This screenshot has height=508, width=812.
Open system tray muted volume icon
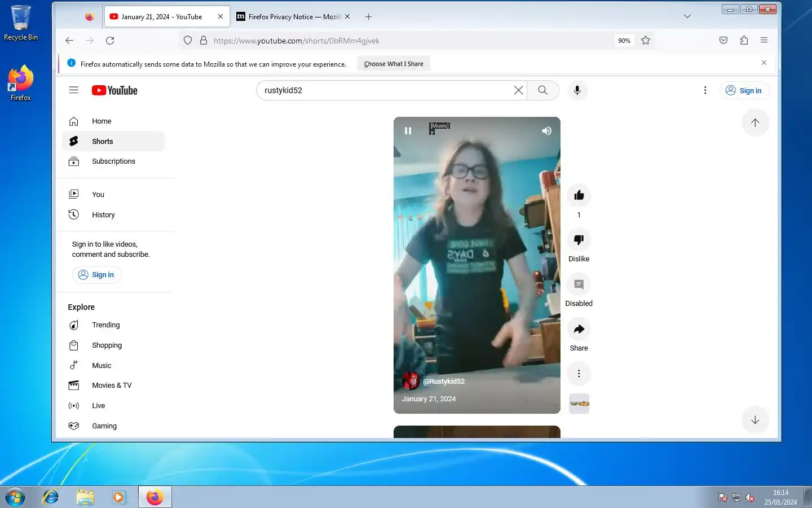pyautogui.click(x=750, y=497)
